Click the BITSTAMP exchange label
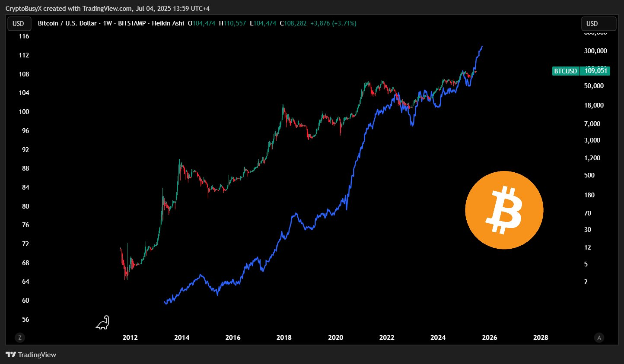The height and width of the screenshot is (364, 624). click(132, 23)
